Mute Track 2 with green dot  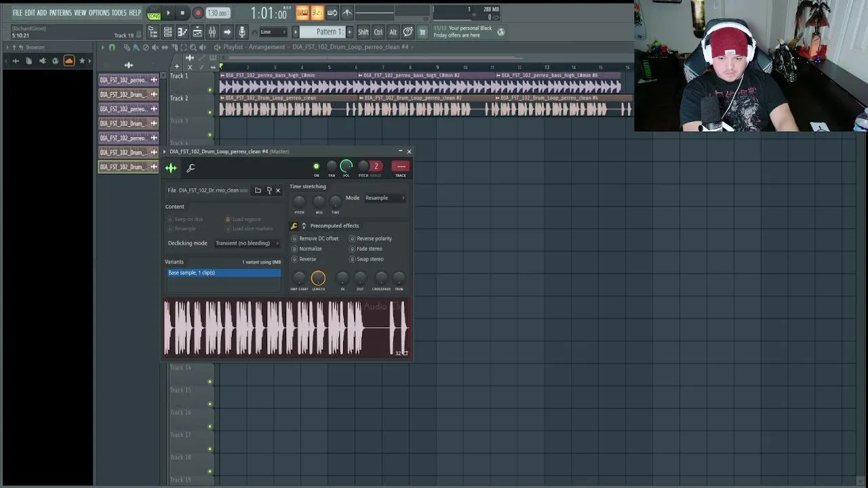click(210, 112)
